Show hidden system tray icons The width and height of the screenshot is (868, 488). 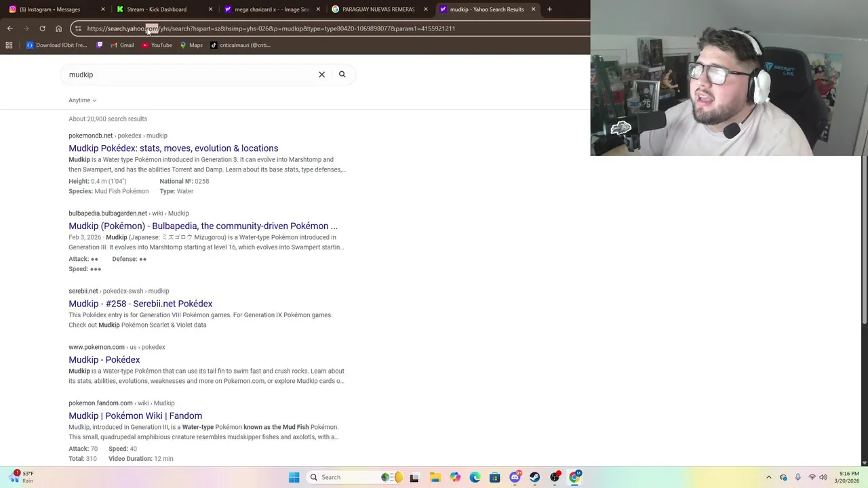[769, 477]
